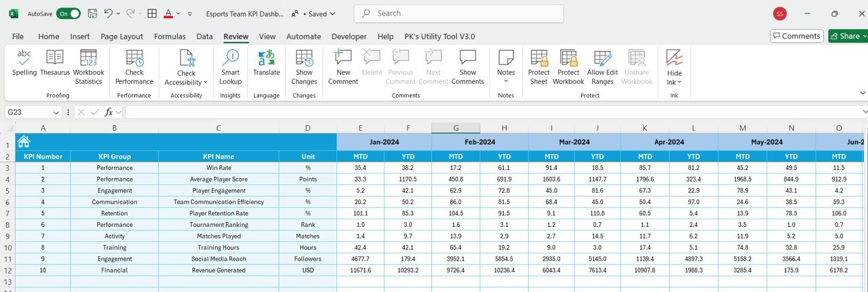Open the Page Layout tab
The width and height of the screenshot is (868, 292).
(122, 37)
